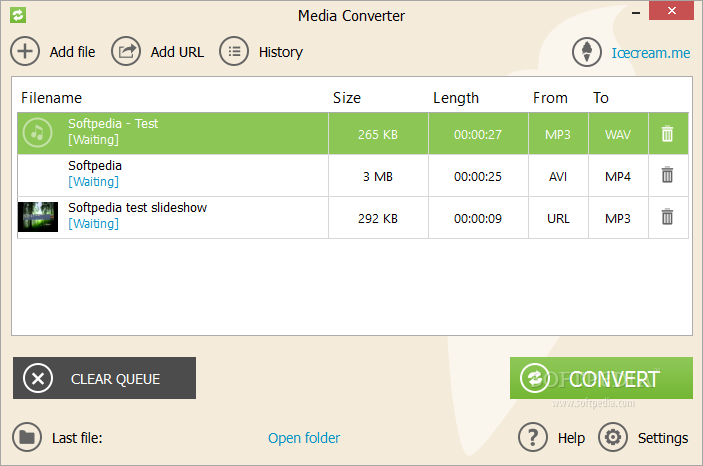
Task: Close the Media Converter window
Action: [x=672, y=11]
